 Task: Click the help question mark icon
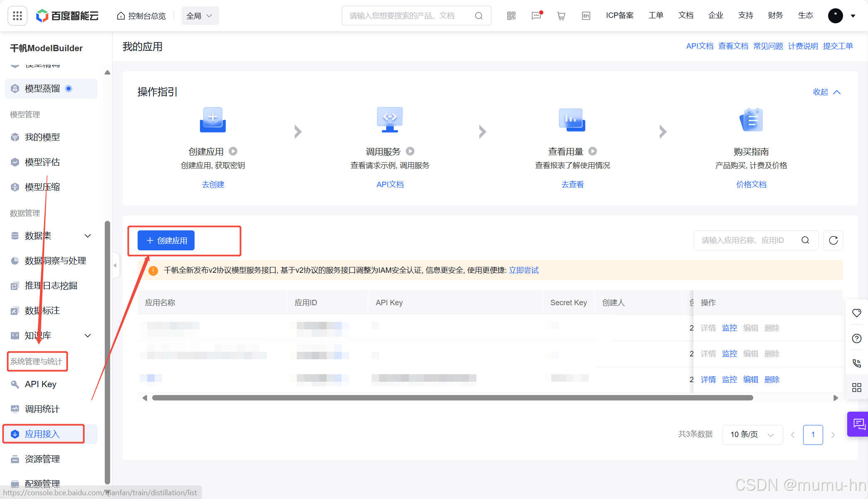[x=856, y=338]
